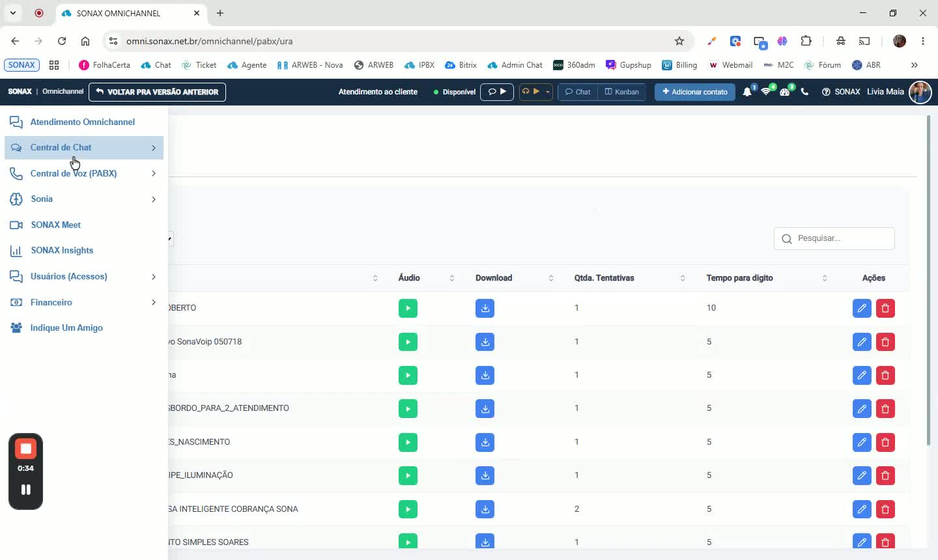This screenshot has width=938, height=560.
Task: Click VOLTAR PRA VERSÃO ANTERIOR button
Action: [158, 92]
